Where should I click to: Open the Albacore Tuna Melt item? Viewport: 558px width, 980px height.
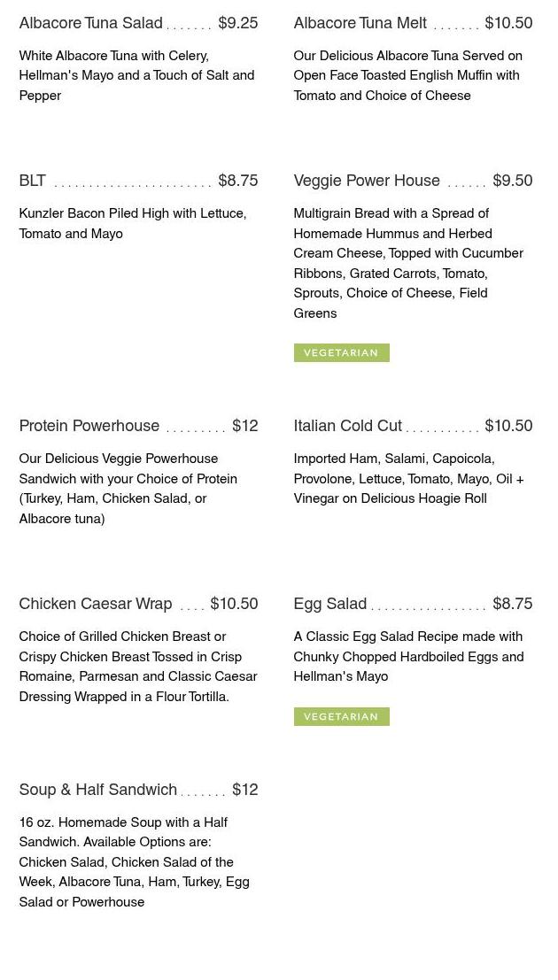[360, 23]
